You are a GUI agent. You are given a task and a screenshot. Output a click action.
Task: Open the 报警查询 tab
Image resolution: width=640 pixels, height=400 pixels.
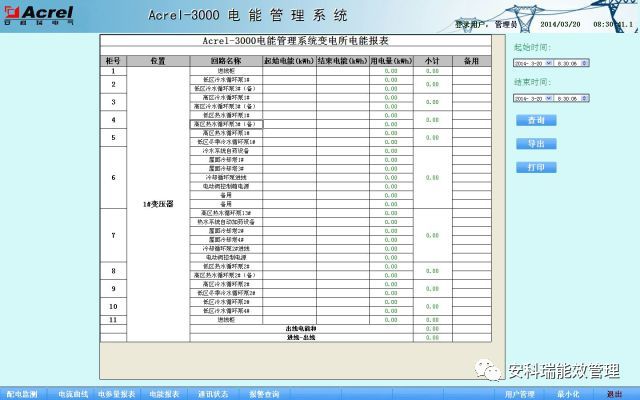tap(264, 394)
